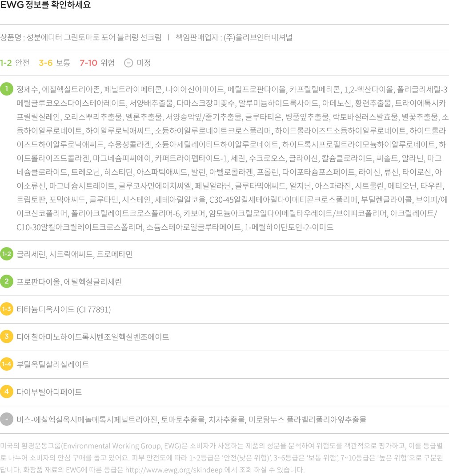
Task: Select the yellow 3-6 보통 legend
Action: 54,63
